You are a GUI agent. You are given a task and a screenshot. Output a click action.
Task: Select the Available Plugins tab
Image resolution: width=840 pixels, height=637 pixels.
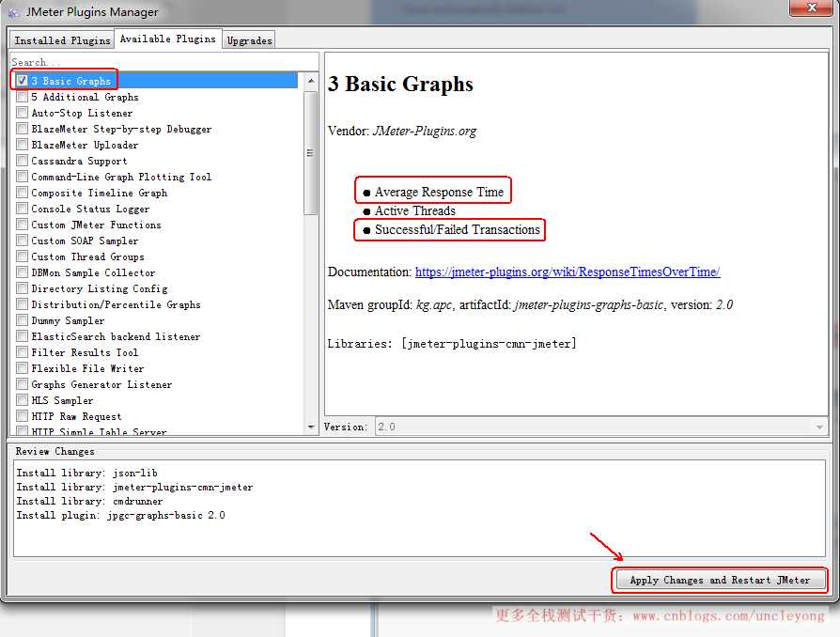(x=167, y=39)
